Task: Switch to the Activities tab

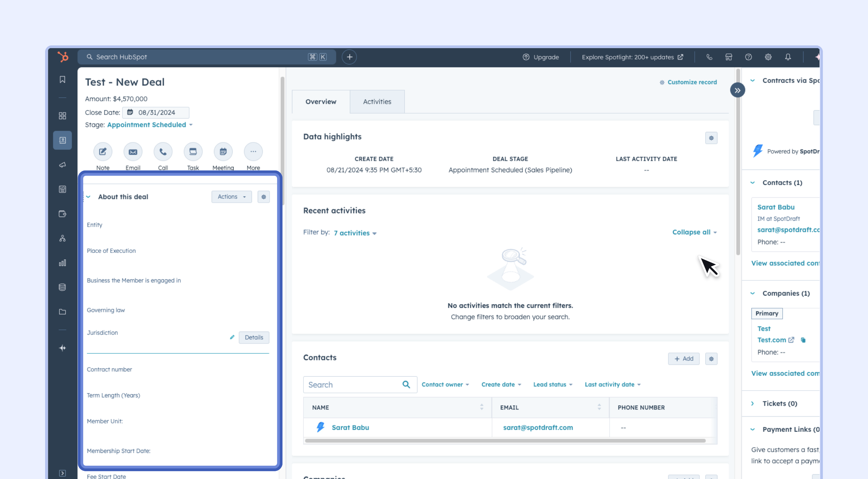Action: pyautogui.click(x=377, y=102)
